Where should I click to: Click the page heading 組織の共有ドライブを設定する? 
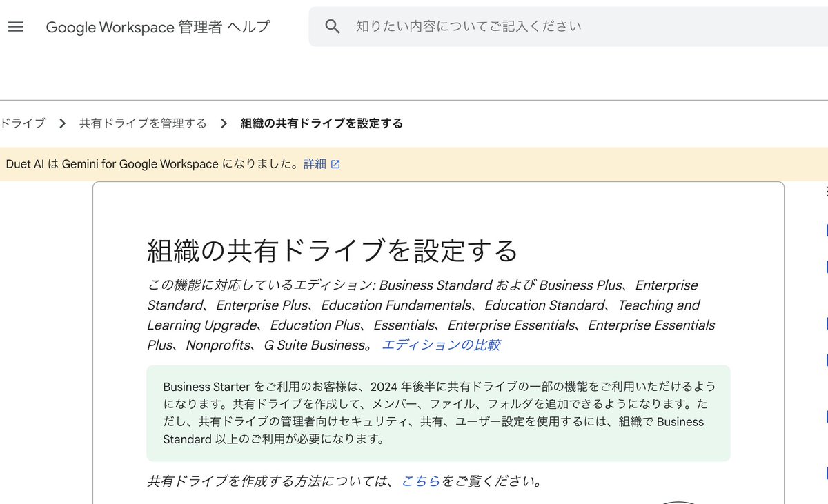coord(332,251)
